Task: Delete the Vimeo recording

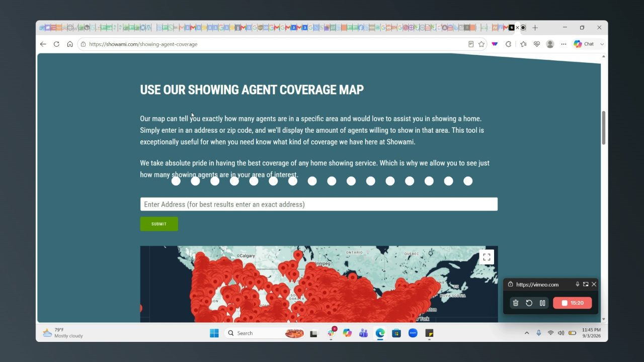Action: (516, 303)
